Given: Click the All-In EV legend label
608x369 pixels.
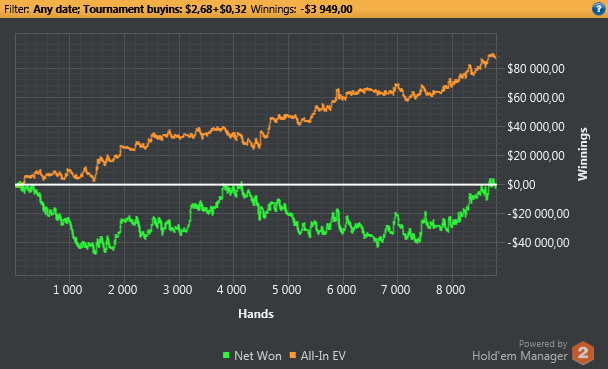Looking at the screenshot, I should 323,356.
